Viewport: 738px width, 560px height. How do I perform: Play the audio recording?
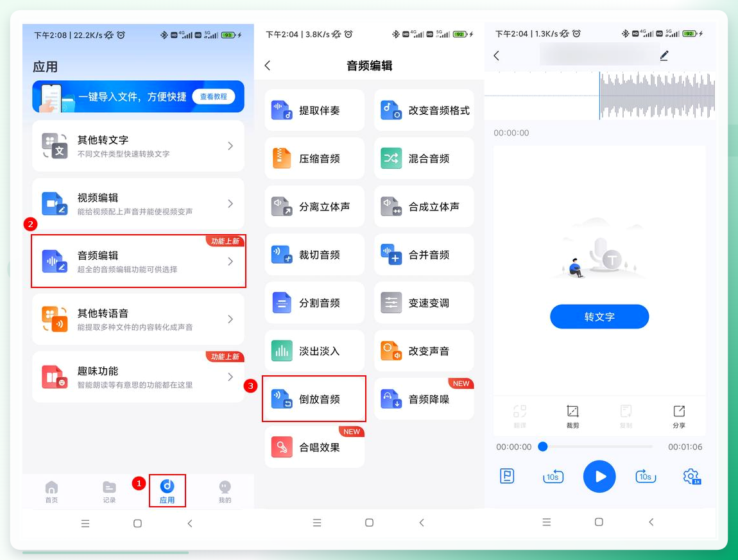599,476
